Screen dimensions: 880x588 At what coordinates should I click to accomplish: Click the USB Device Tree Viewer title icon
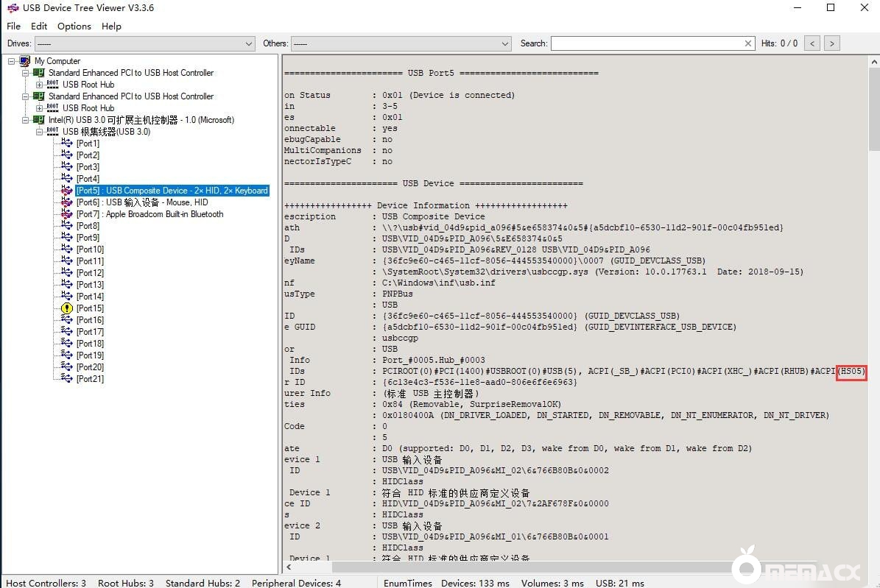13,8
